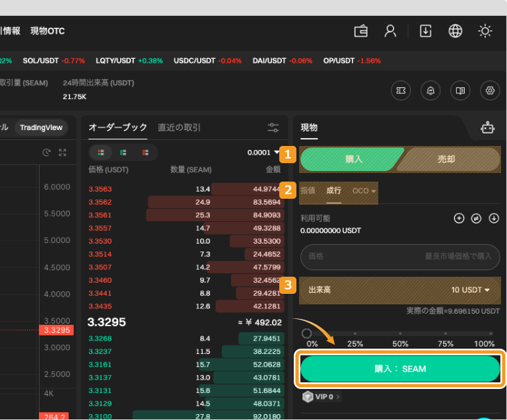This screenshot has width=507, height=420.
Task: Open DAI/USDT ticker pair
Action: pyautogui.click(x=283, y=61)
